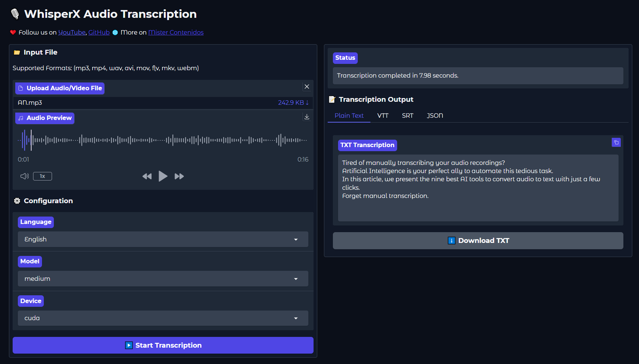The image size is (639, 364).
Task: Click the Transcription Output heading
Action: coord(376,100)
